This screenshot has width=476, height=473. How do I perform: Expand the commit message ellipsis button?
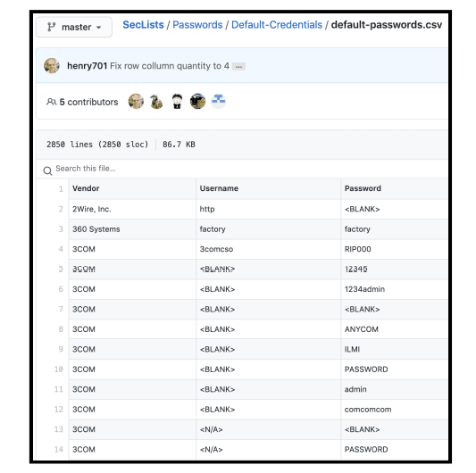tap(239, 66)
